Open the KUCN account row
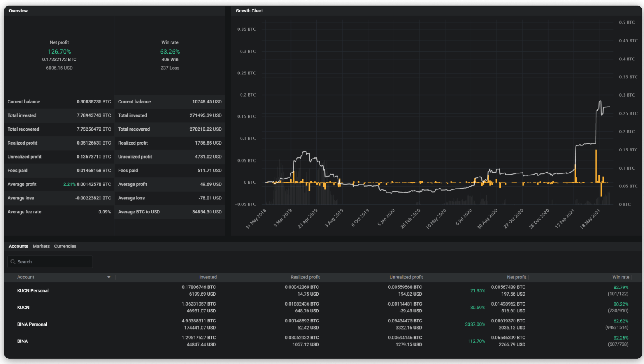Screen dimensions: 644x364 (23, 308)
